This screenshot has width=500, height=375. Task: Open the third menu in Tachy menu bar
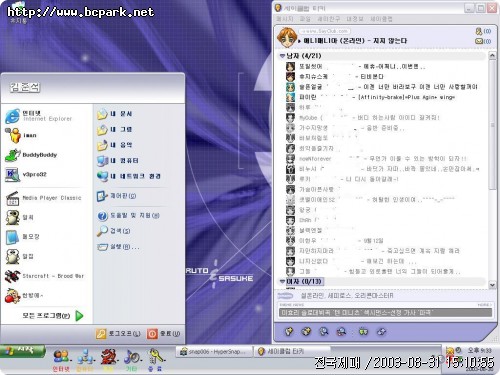328,19
